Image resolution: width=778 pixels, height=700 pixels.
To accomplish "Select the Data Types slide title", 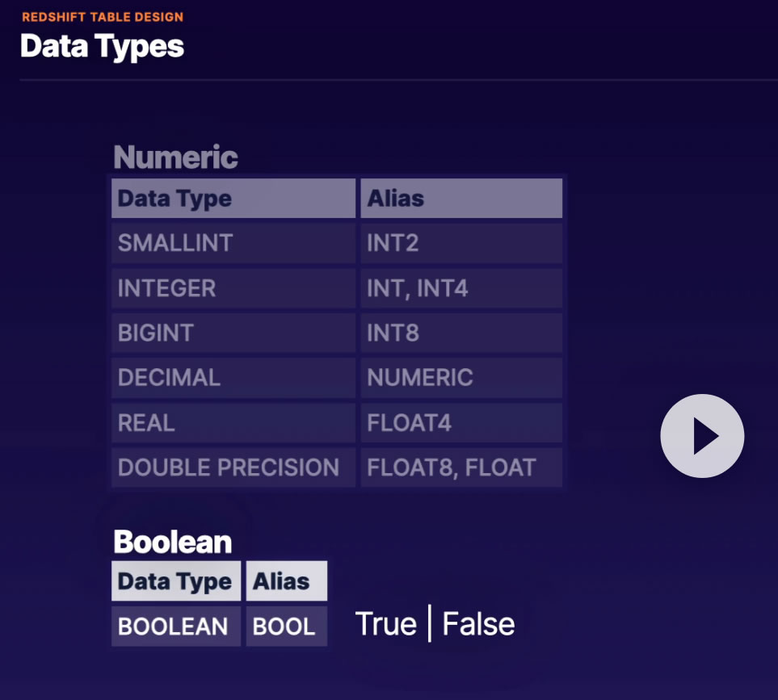I will pos(102,46).
